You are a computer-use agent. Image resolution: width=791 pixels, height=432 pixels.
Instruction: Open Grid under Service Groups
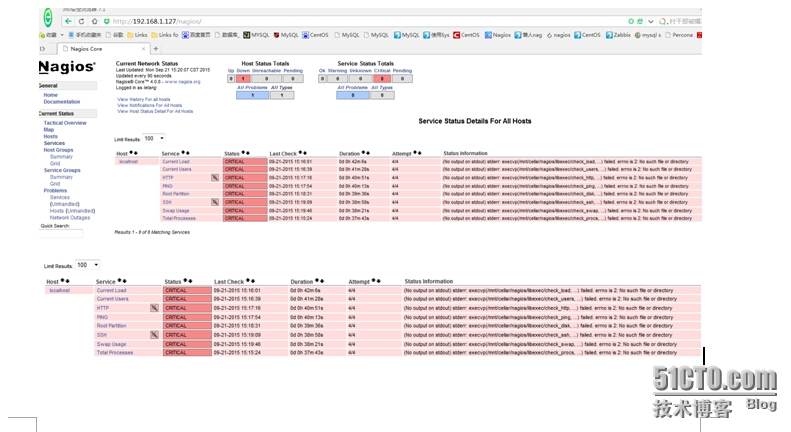(54, 184)
